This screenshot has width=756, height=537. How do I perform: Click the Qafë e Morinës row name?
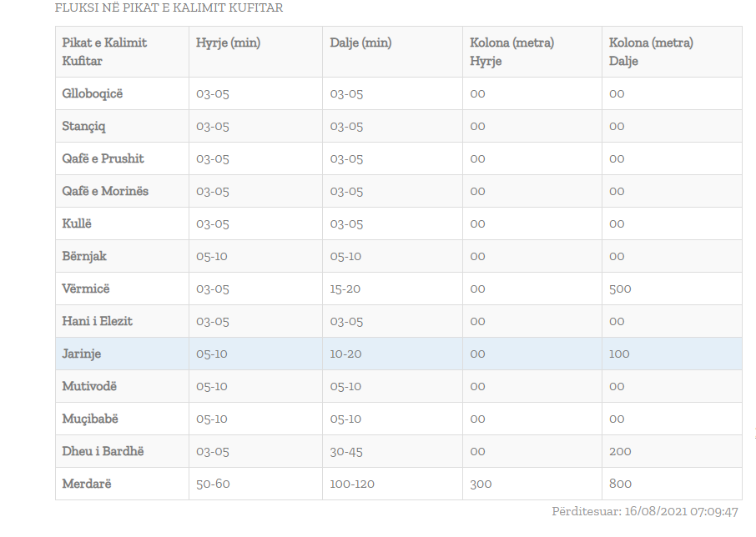click(x=105, y=191)
